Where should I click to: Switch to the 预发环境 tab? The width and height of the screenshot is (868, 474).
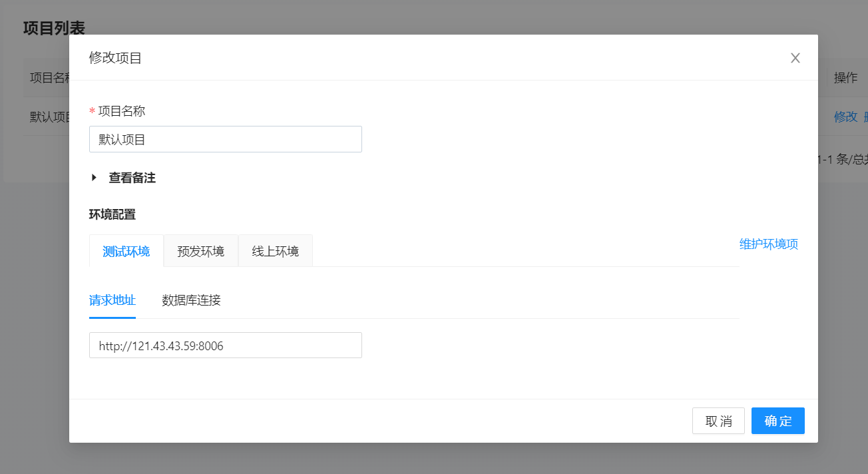pyautogui.click(x=200, y=250)
